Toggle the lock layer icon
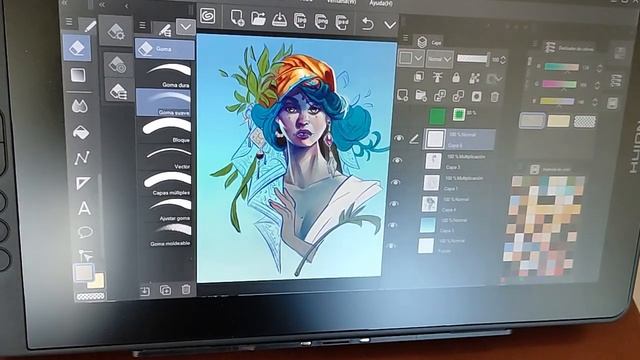This screenshot has height=360, width=640. pyautogui.click(x=456, y=77)
